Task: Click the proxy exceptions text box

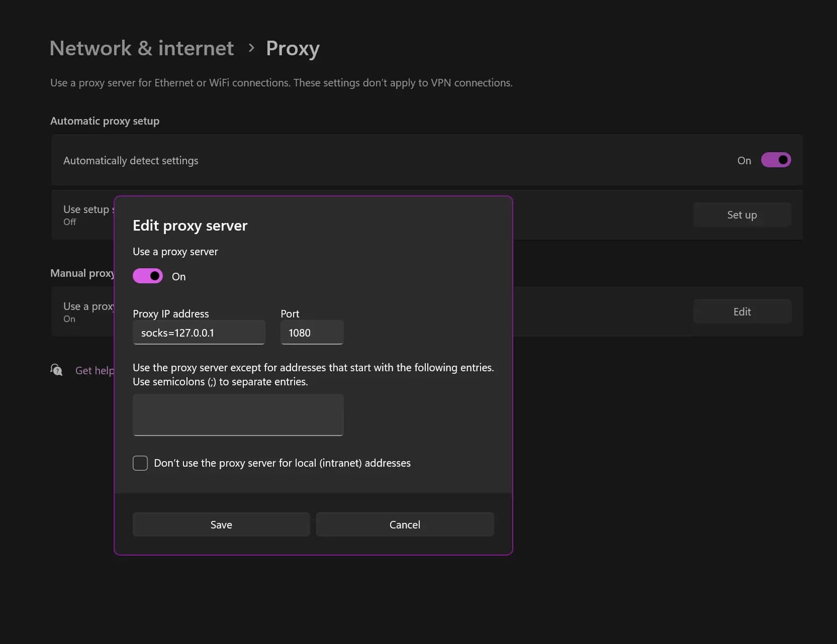Action: (x=238, y=415)
